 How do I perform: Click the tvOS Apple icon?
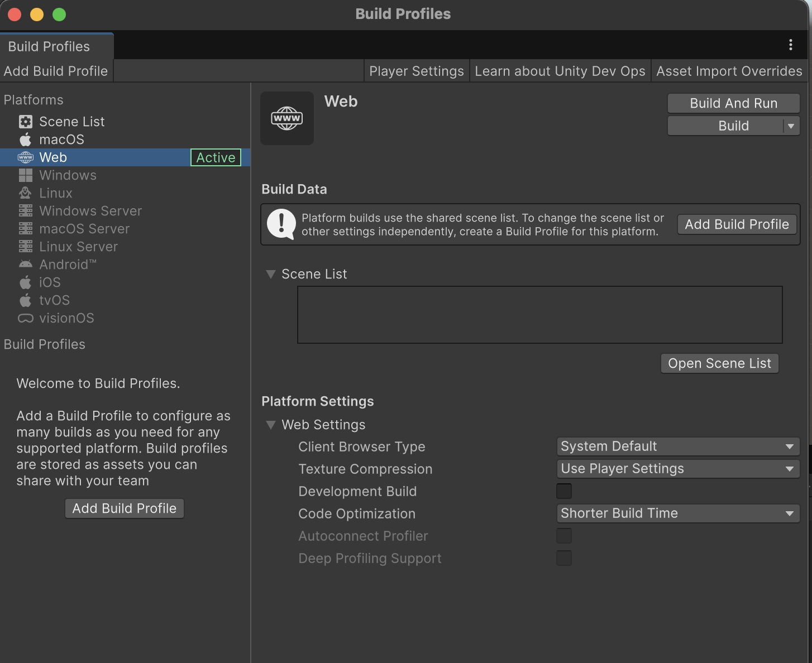[x=26, y=300]
